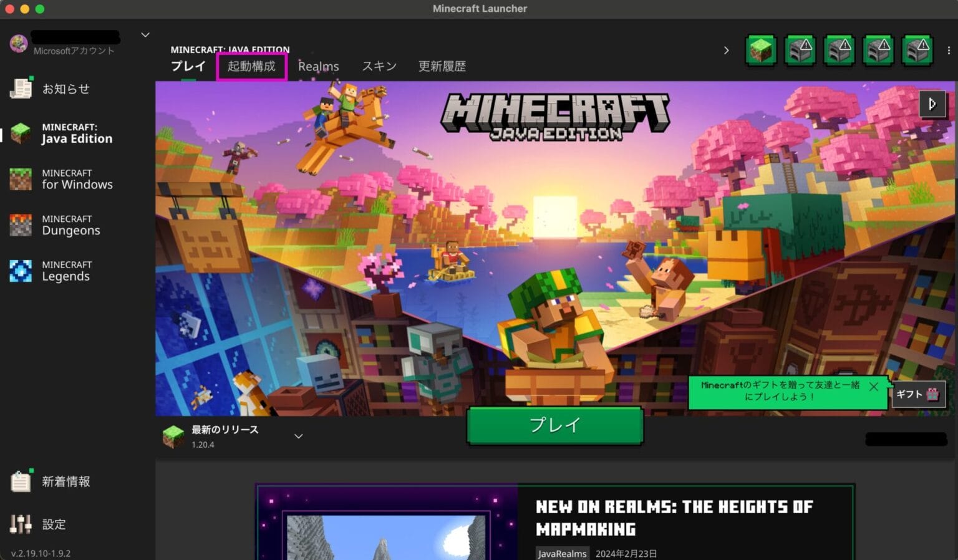958x560 pixels.
Task: Click the ギフト gift button
Action: [917, 394]
